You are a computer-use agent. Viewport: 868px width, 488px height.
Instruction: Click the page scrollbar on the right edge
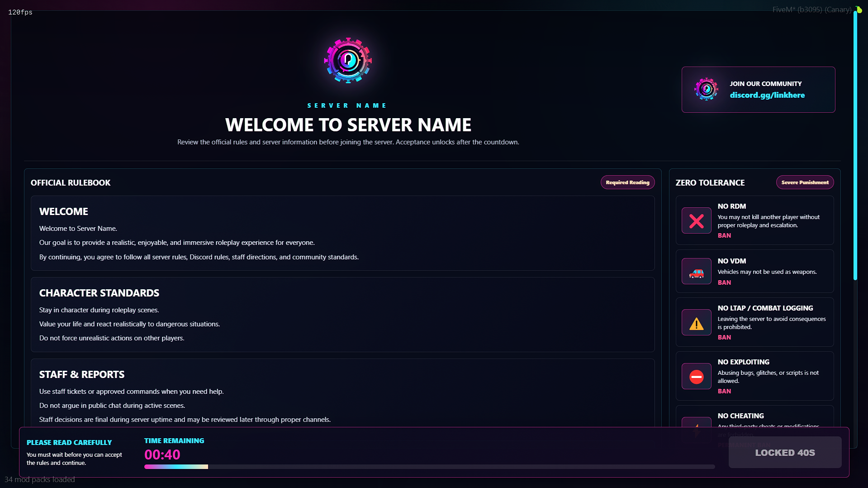(x=855, y=145)
